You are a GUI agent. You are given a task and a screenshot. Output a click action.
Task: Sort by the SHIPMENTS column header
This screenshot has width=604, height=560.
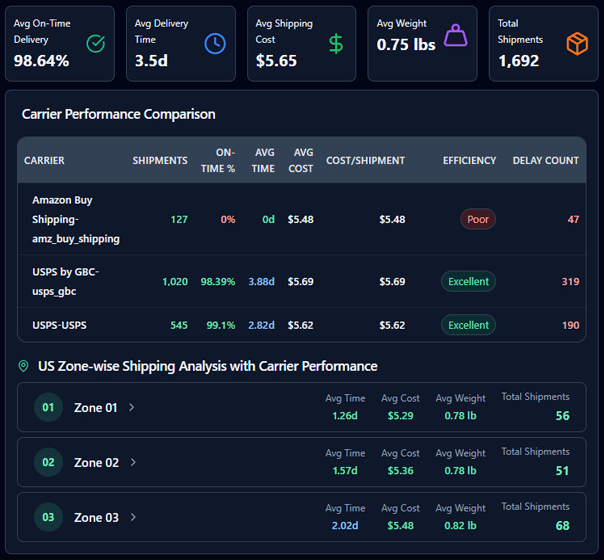tap(160, 160)
